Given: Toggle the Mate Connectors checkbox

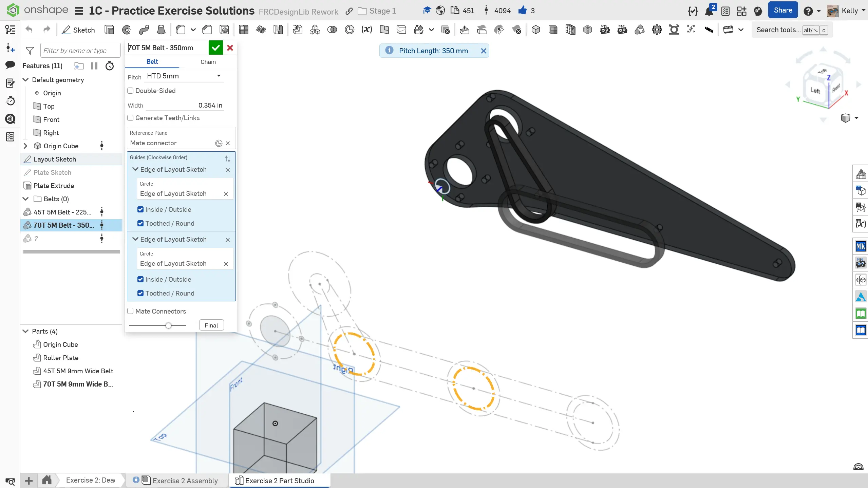Looking at the screenshot, I should 131,311.
